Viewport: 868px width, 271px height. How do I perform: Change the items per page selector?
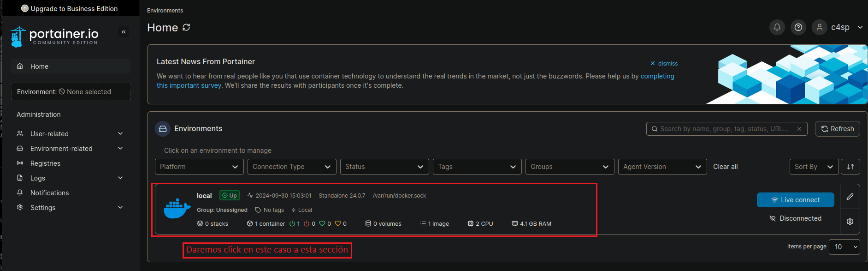[844, 247]
